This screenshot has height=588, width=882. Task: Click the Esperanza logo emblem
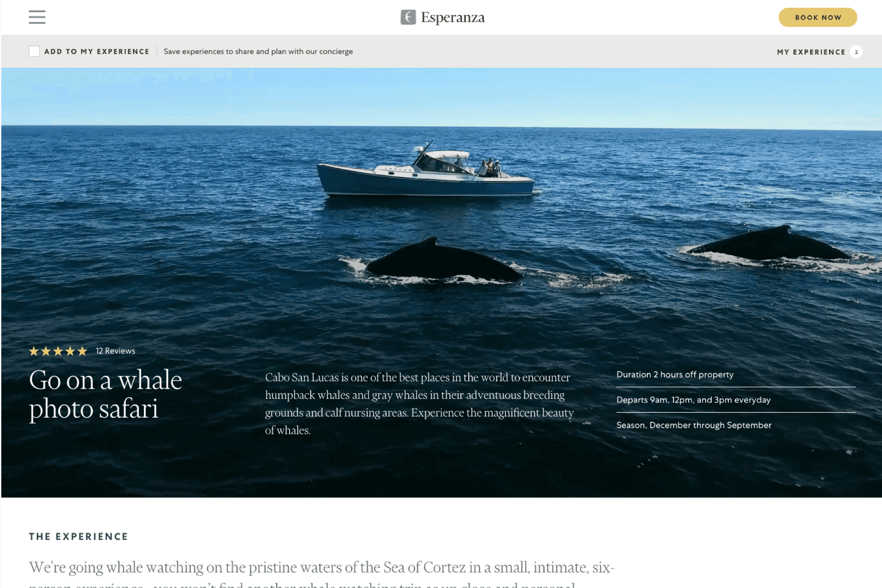tap(408, 17)
